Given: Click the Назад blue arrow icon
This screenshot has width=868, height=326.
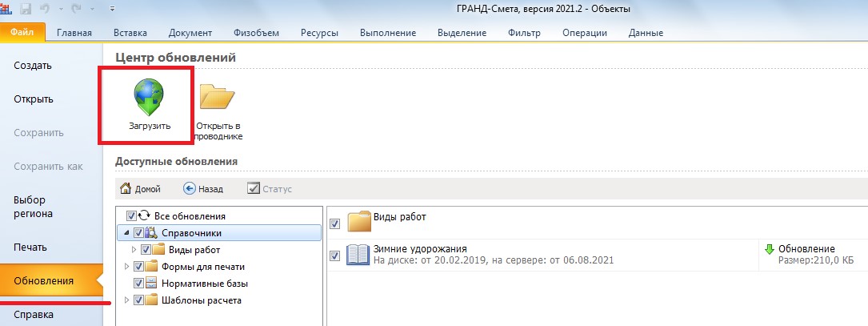Looking at the screenshot, I should pyautogui.click(x=190, y=189).
